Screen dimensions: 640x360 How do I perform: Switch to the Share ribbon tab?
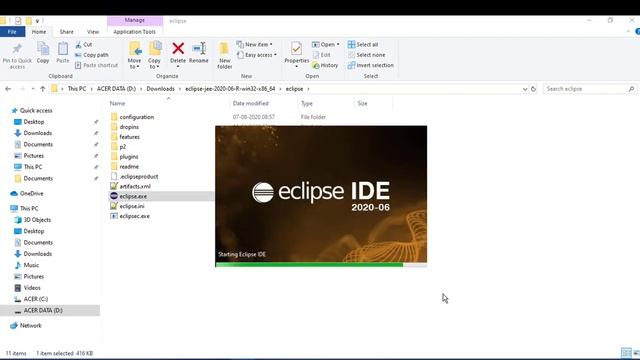pyautogui.click(x=67, y=32)
